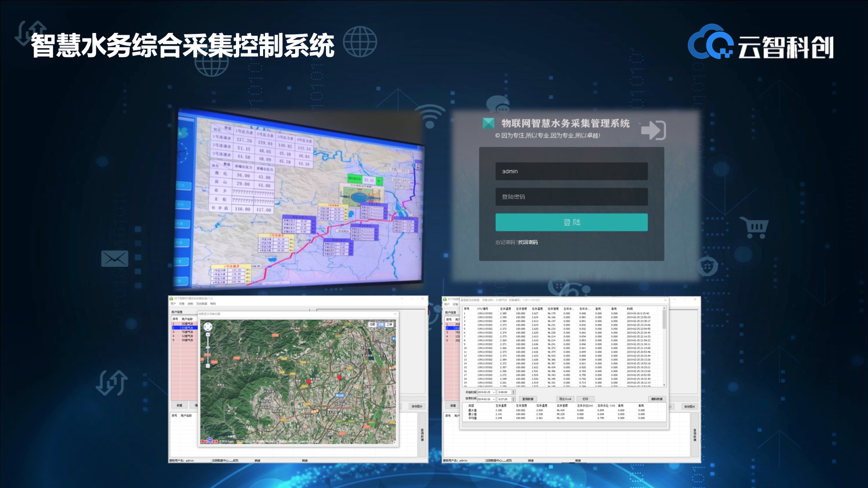
Task: Click the map zoom-out minus button
Action: click(208, 366)
